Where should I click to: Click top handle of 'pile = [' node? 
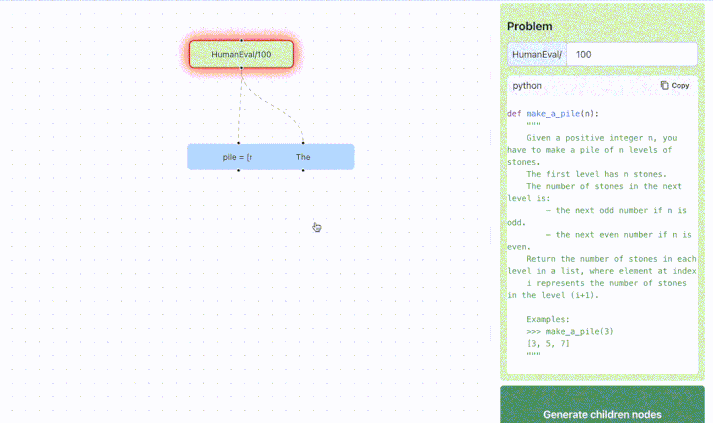tap(238, 143)
